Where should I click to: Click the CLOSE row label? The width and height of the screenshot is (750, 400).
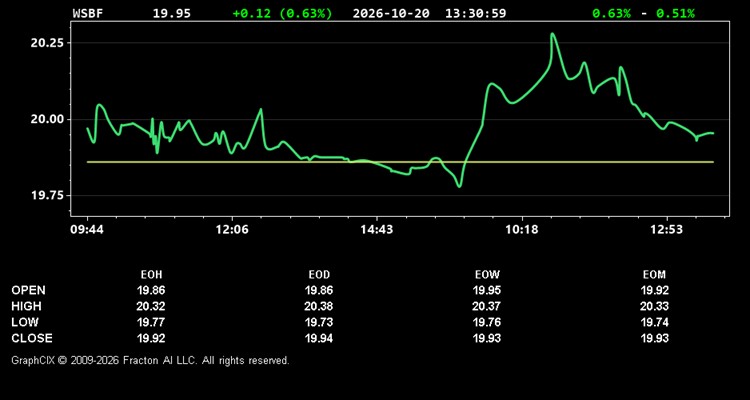point(32,338)
